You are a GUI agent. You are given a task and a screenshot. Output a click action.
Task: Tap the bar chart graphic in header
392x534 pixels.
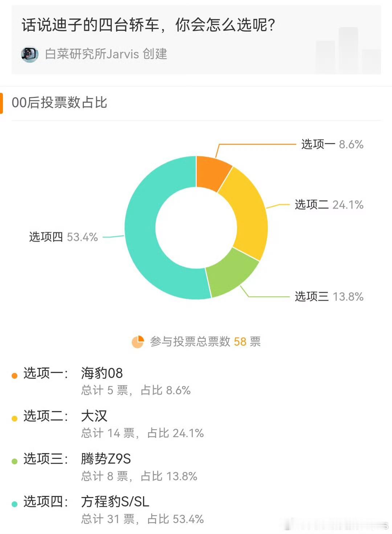[x=348, y=50]
